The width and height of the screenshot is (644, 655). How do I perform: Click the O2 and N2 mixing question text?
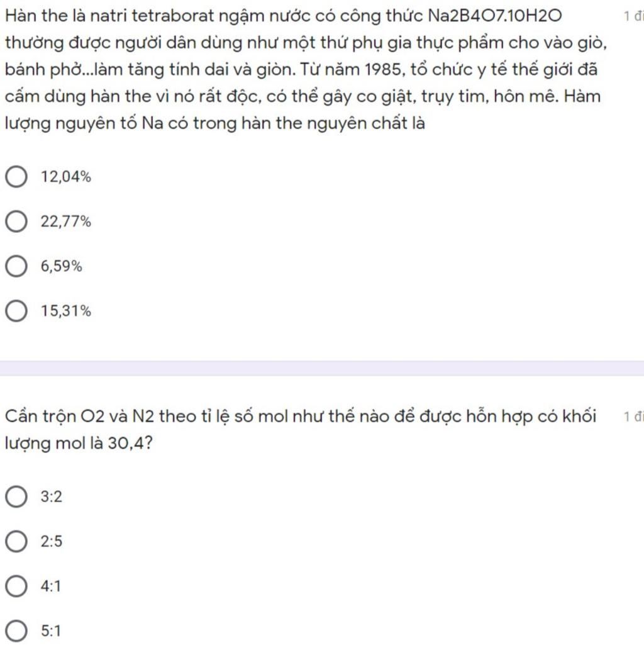[301, 430]
